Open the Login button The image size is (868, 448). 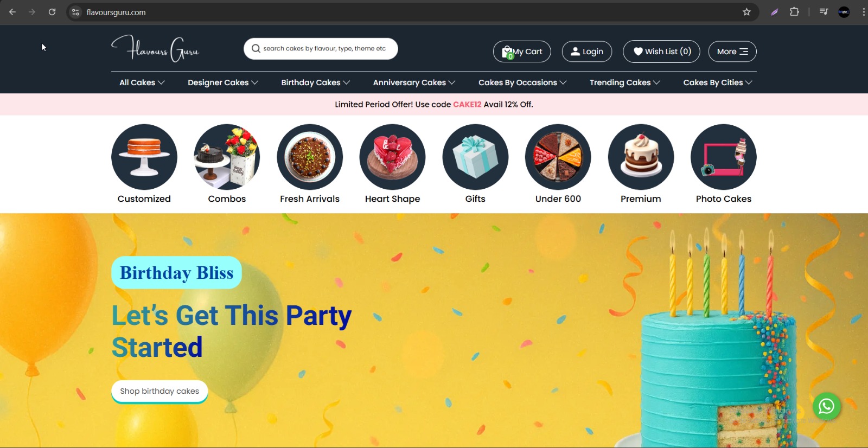click(587, 52)
